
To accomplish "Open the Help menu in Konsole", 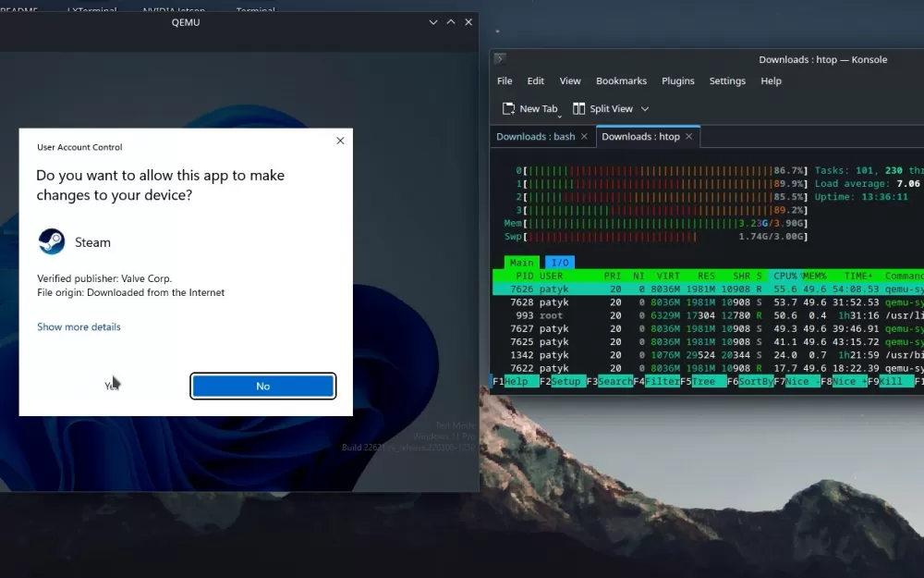I will point(771,80).
